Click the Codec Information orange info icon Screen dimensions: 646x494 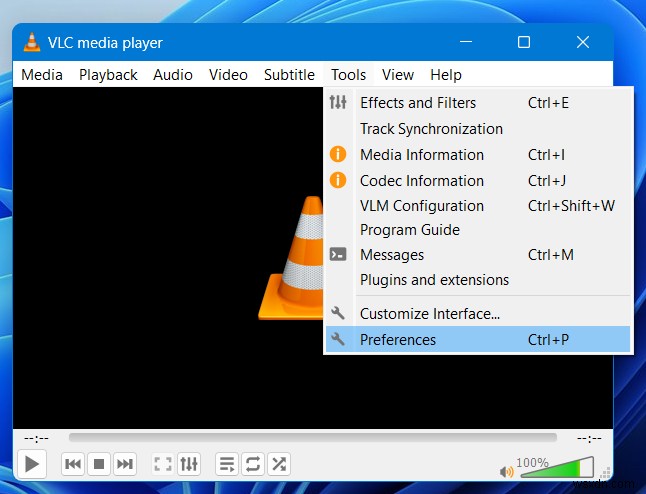tap(338, 180)
